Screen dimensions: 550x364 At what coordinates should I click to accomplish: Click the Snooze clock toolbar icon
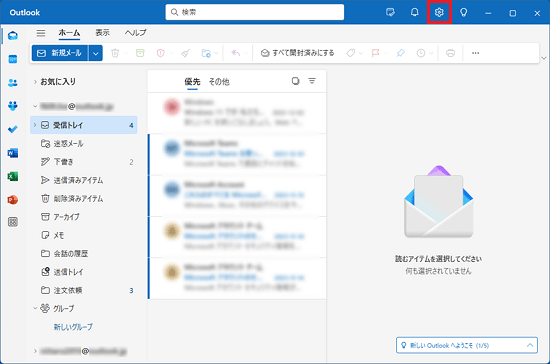coord(421,53)
